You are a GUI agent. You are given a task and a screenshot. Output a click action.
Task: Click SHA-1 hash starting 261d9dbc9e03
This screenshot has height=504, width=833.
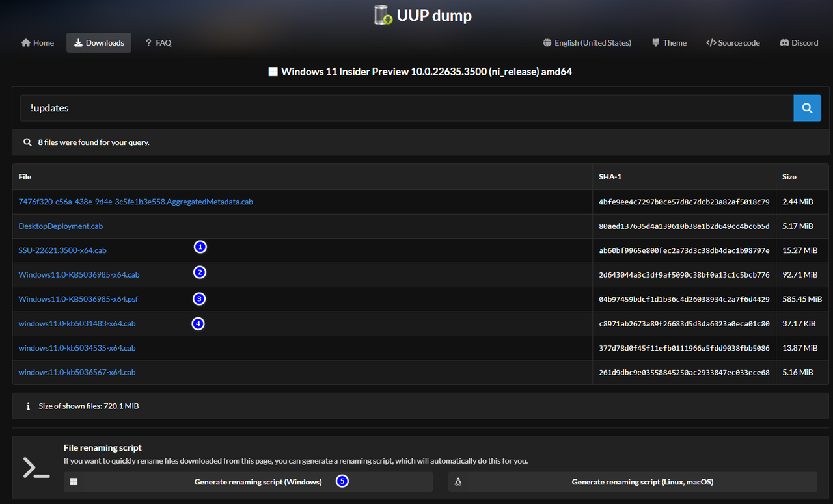tap(684, 373)
